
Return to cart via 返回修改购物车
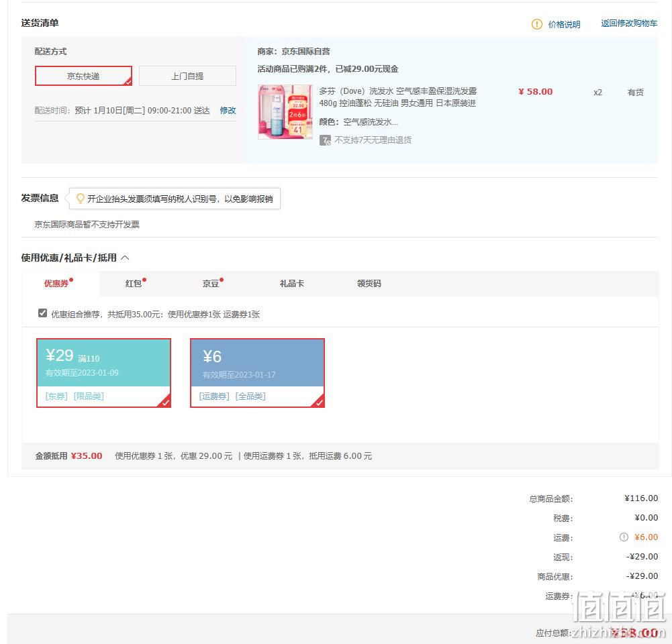629,23
